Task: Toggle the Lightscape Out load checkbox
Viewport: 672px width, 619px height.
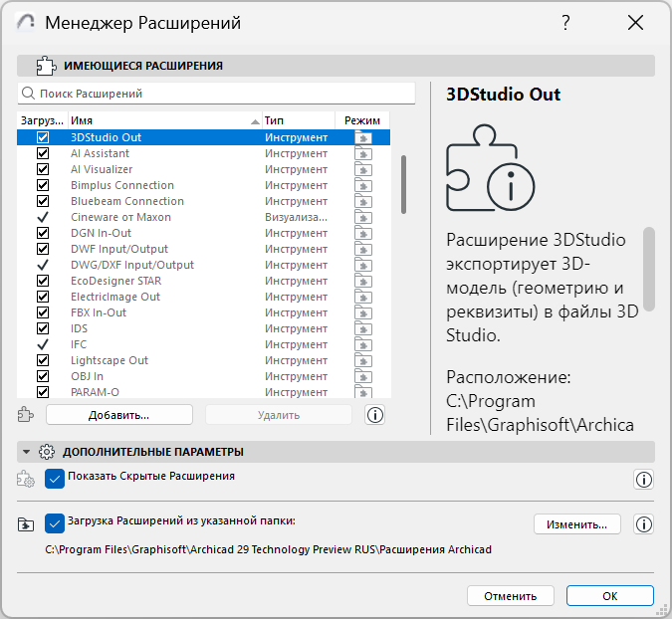Action: point(43,360)
